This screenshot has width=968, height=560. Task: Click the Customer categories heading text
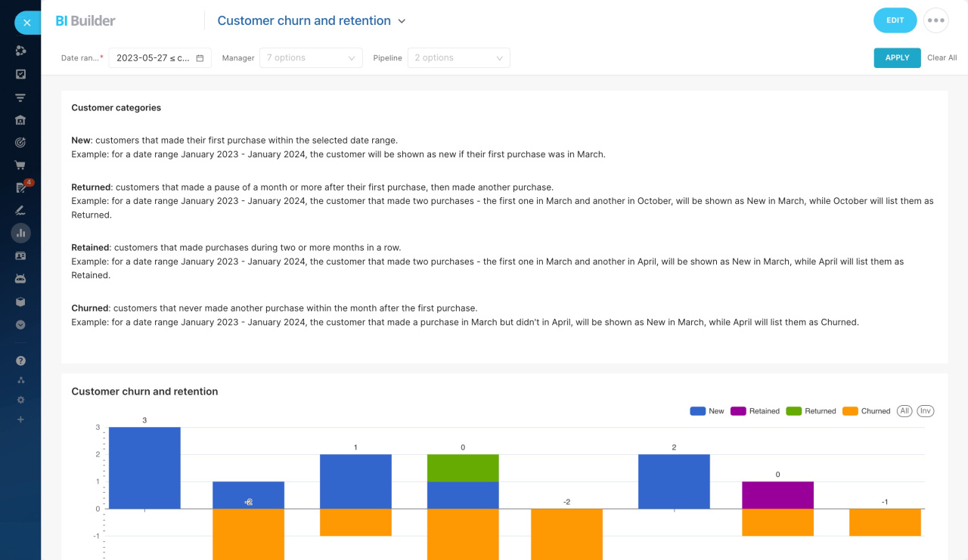pos(116,108)
